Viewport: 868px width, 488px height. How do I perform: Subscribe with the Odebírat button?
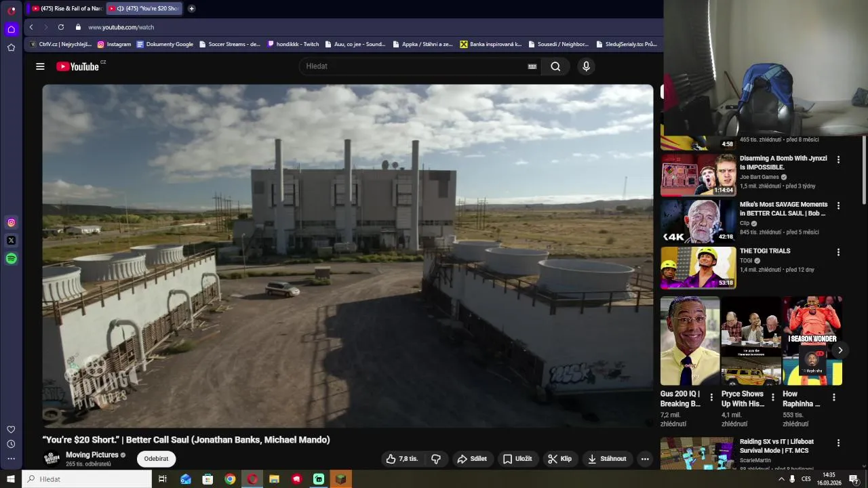click(156, 459)
